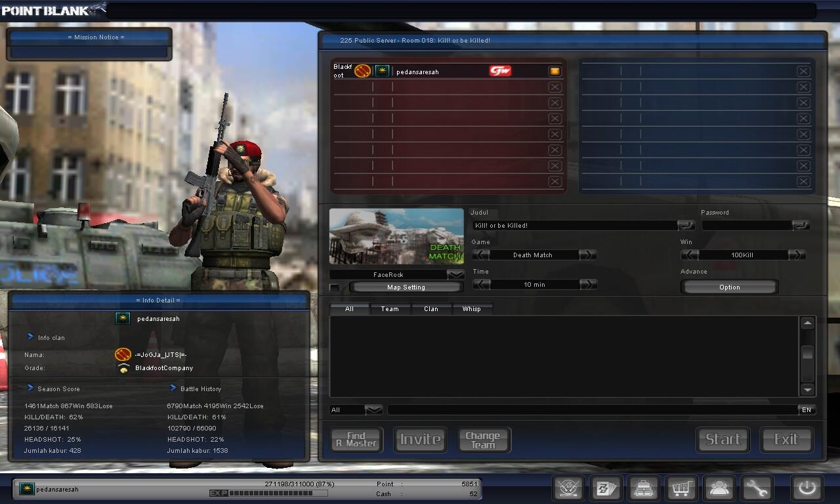This screenshot has height=504, width=840.
Task: Click the name pedansaresah in red team
Action: 417,72
